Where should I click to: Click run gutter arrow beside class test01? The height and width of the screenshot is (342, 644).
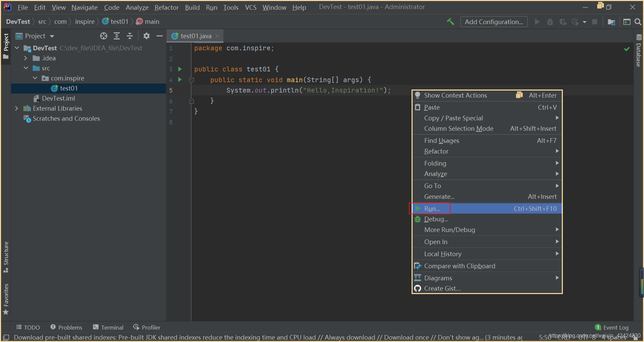[180, 69]
